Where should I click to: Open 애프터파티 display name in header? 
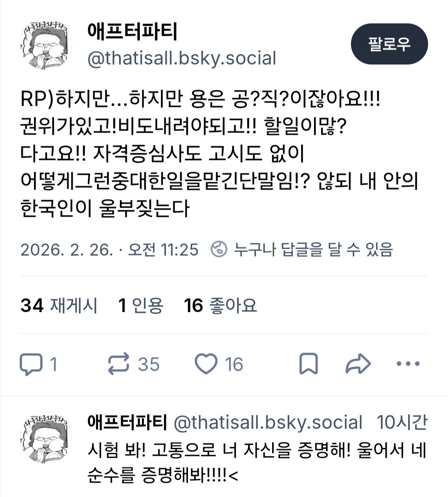coord(132,32)
